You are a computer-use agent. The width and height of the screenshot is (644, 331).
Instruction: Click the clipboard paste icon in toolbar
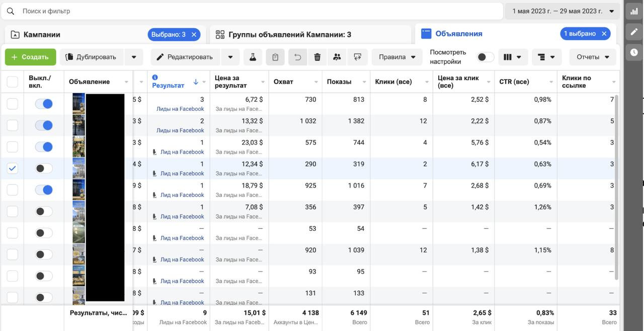(275, 57)
